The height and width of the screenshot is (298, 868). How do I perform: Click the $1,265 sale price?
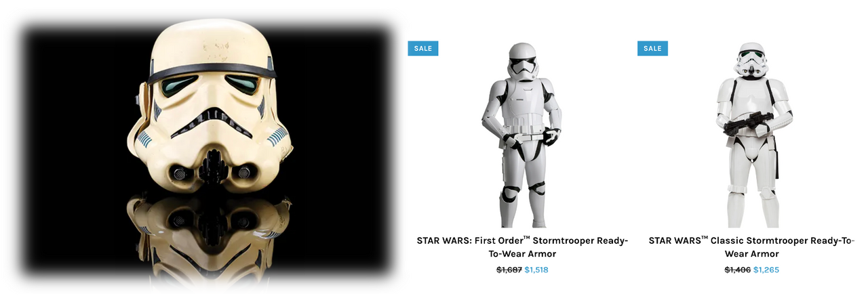pos(766,270)
